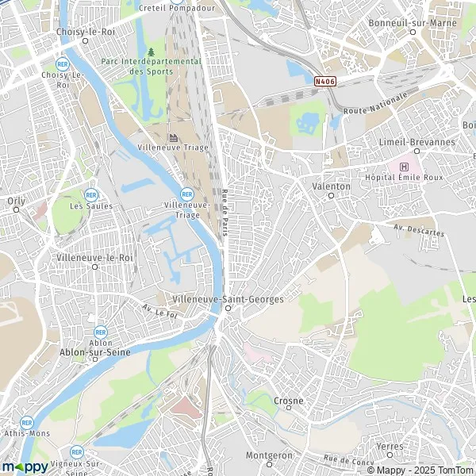Click the Choisy-Le-Roi RER station icon

63,64
